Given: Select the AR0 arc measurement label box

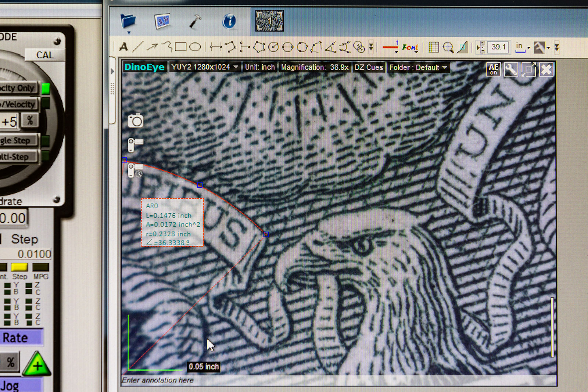Looking at the screenshot, I should 172,223.
